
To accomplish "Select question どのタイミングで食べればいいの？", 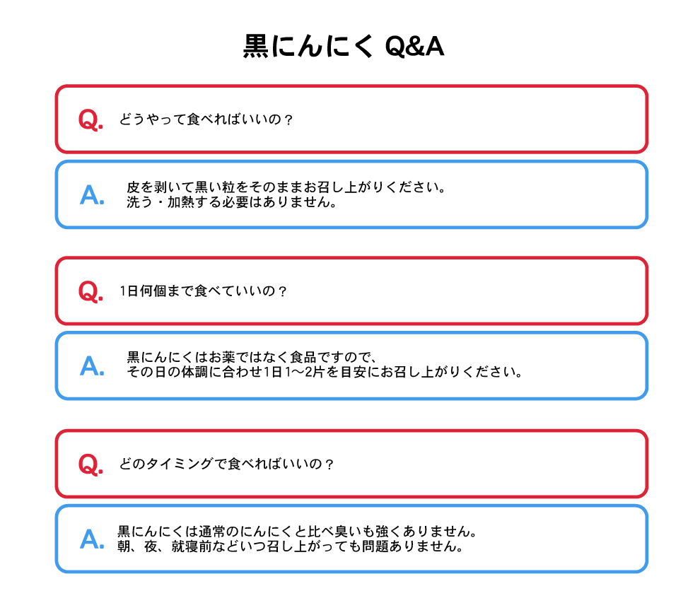I will [226, 464].
